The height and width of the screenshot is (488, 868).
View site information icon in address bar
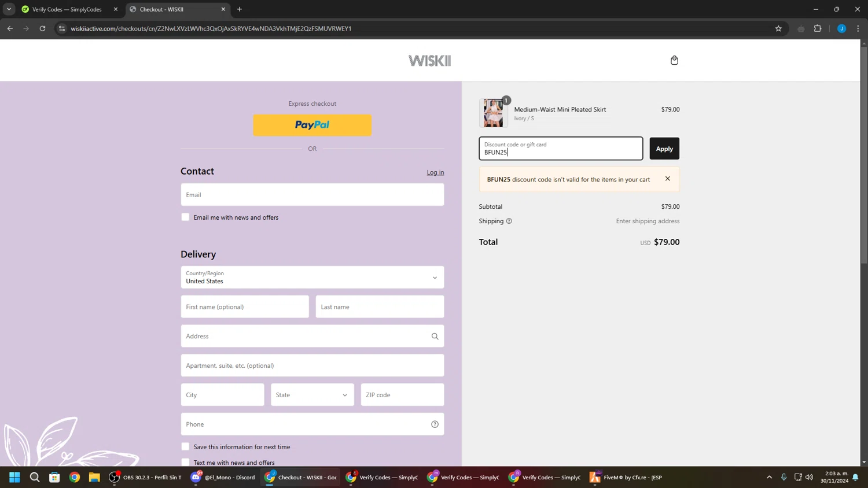[x=62, y=28]
